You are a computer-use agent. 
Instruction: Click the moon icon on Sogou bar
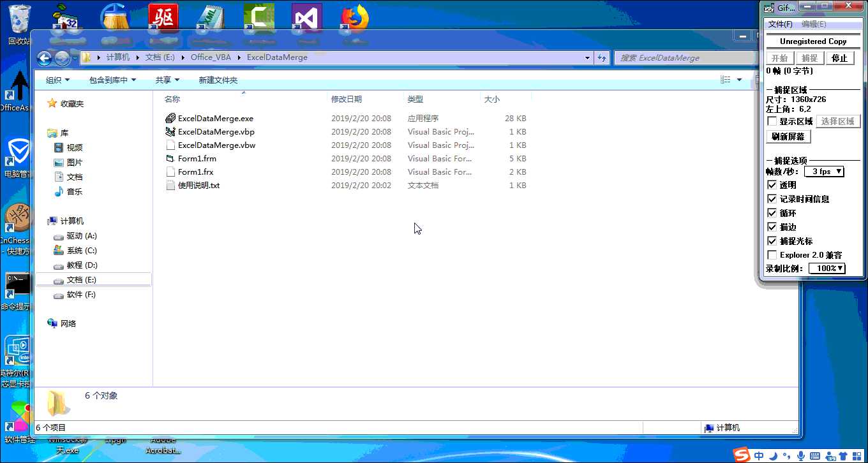pos(773,455)
